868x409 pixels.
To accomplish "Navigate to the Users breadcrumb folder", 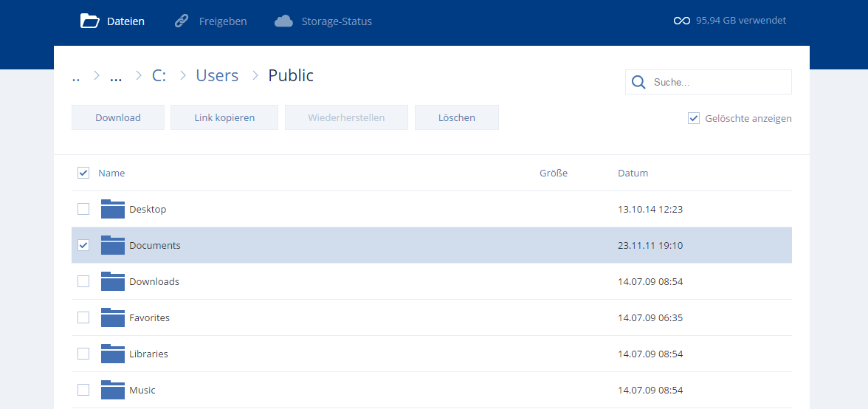I will [x=217, y=75].
